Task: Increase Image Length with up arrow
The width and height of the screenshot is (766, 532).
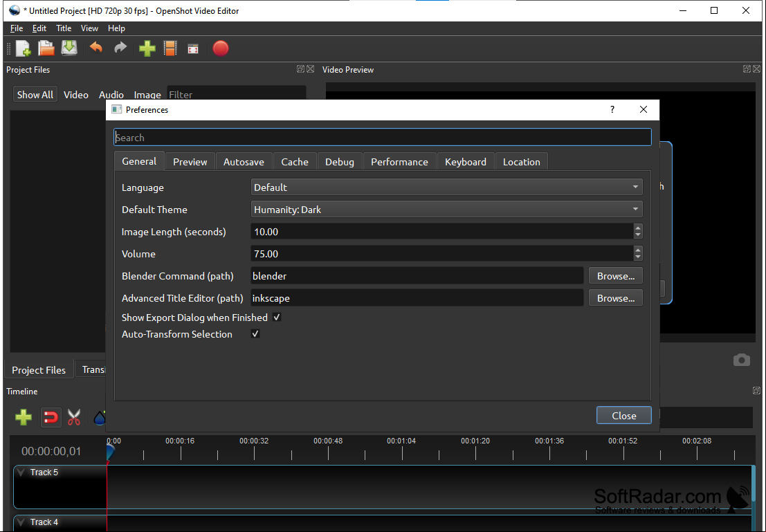Action: (637, 228)
